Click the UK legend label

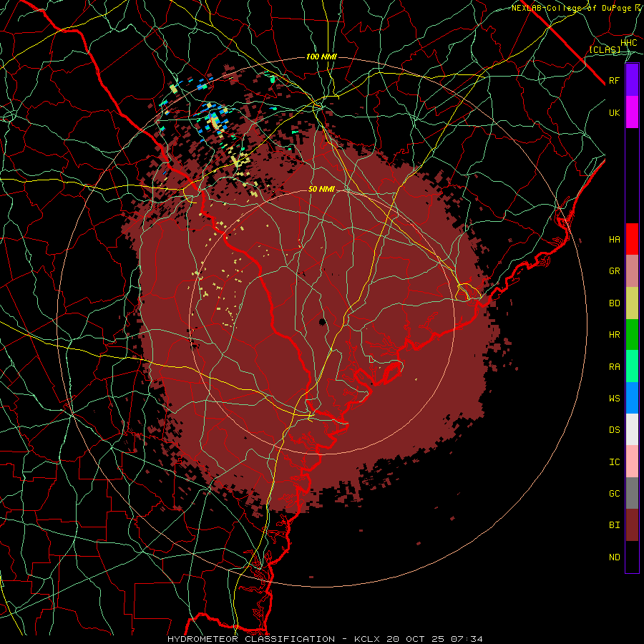[x=614, y=112]
